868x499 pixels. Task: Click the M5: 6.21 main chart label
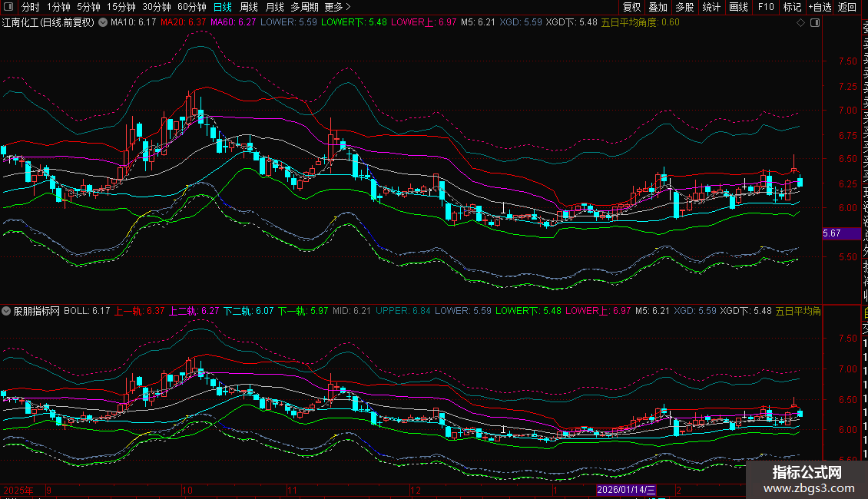[479, 23]
